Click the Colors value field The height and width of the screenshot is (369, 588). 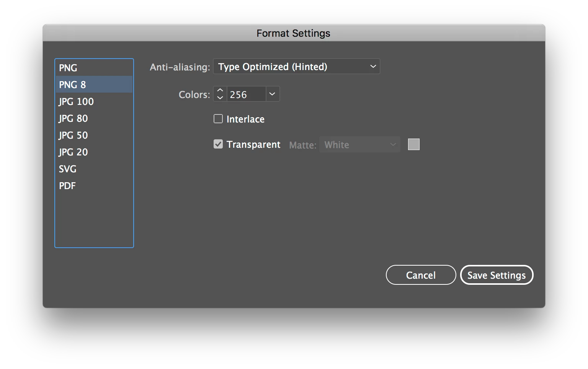(246, 94)
